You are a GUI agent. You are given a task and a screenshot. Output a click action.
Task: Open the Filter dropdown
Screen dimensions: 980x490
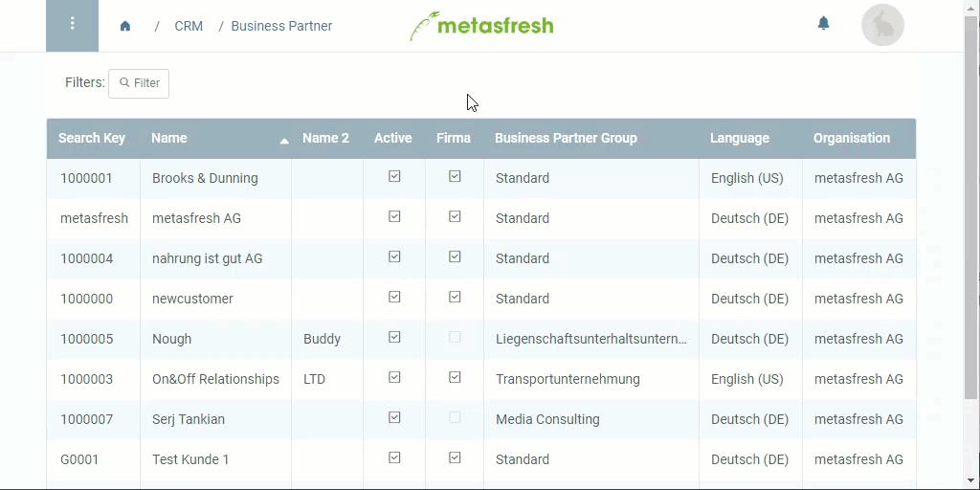(139, 83)
